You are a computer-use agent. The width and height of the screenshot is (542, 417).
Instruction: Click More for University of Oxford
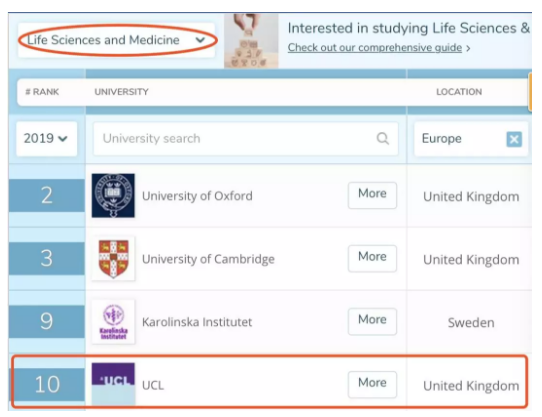pyautogui.click(x=372, y=195)
